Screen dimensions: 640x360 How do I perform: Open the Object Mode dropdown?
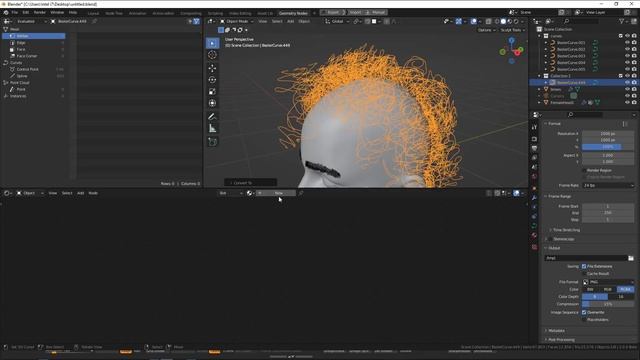click(x=237, y=21)
